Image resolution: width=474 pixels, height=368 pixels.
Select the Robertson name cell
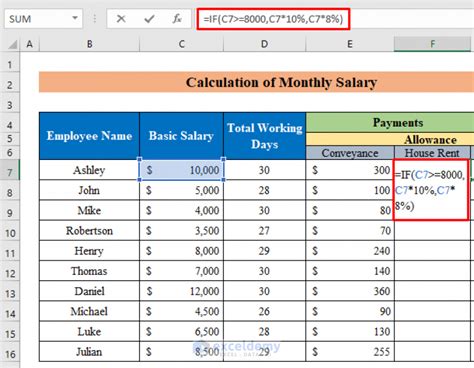pyautogui.click(x=89, y=231)
